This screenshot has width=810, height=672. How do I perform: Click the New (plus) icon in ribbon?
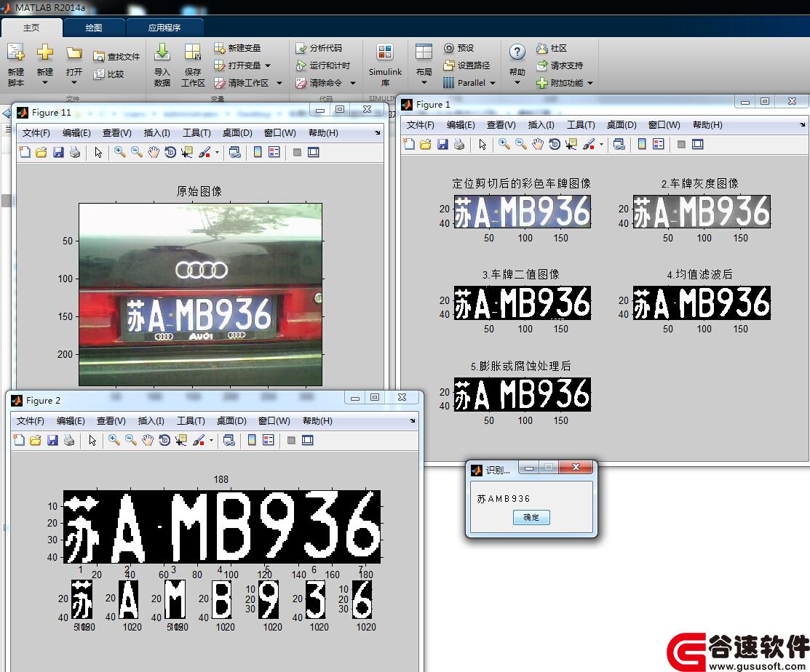45,52
